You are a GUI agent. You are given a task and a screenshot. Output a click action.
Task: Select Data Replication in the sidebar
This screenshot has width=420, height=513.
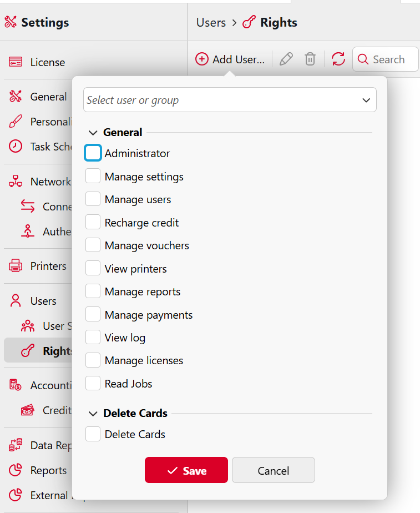click(49, 445)
